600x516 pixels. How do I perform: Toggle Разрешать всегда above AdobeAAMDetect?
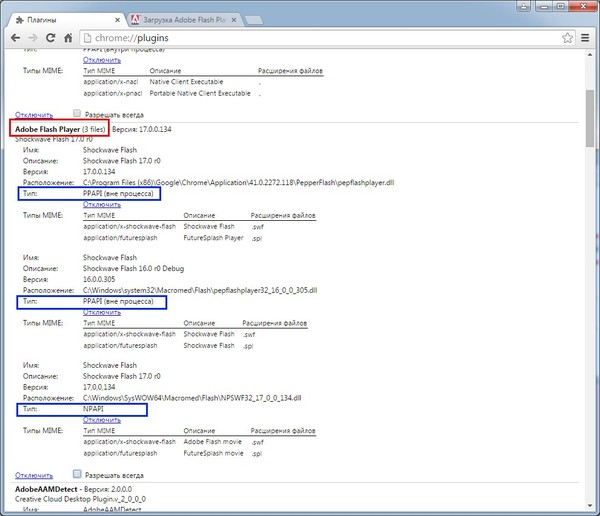(x=77, y=474)
